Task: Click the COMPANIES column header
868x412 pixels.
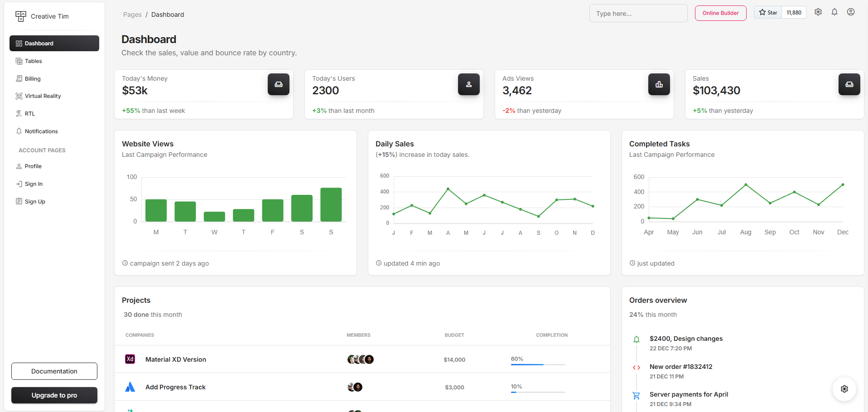Action: point(140,335)
